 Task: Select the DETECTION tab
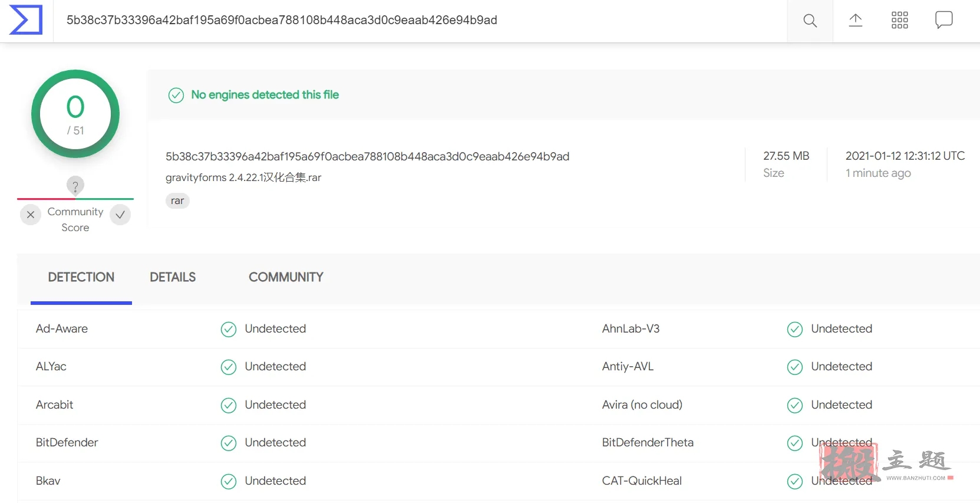click(81, 277)
